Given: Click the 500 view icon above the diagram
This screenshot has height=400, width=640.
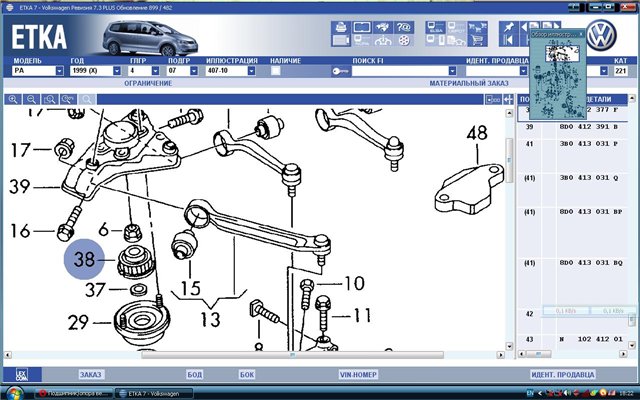Looking at the screenshot, I should [x=493, y=99].
